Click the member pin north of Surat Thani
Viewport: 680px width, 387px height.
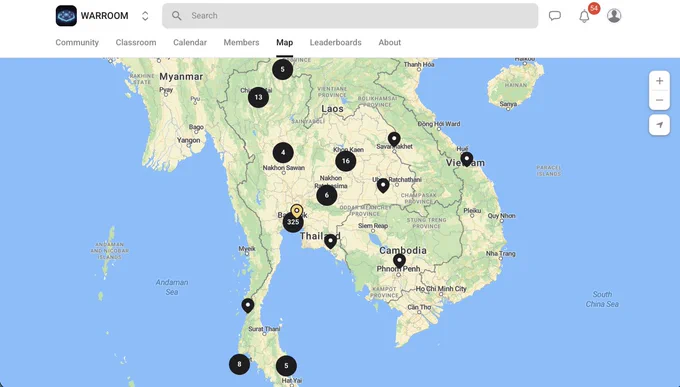click(x=248, y=305)
